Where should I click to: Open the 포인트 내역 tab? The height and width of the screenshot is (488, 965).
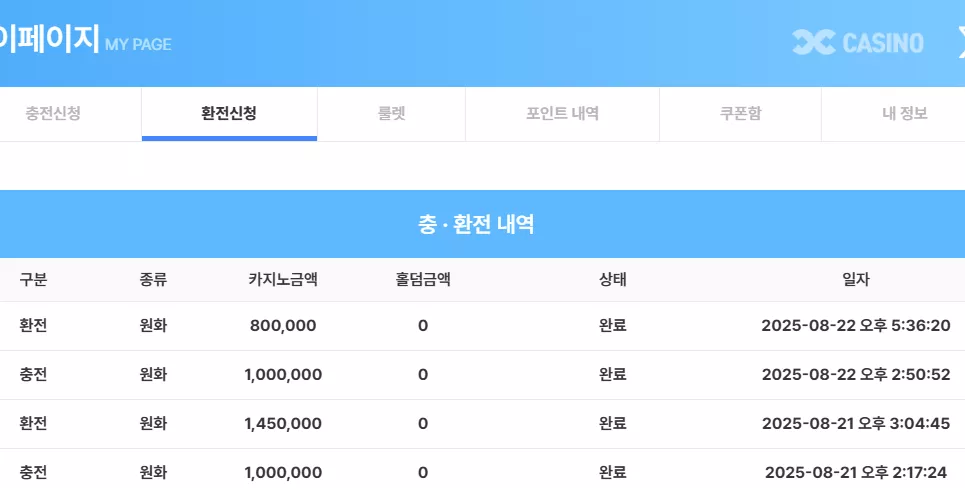562,114
